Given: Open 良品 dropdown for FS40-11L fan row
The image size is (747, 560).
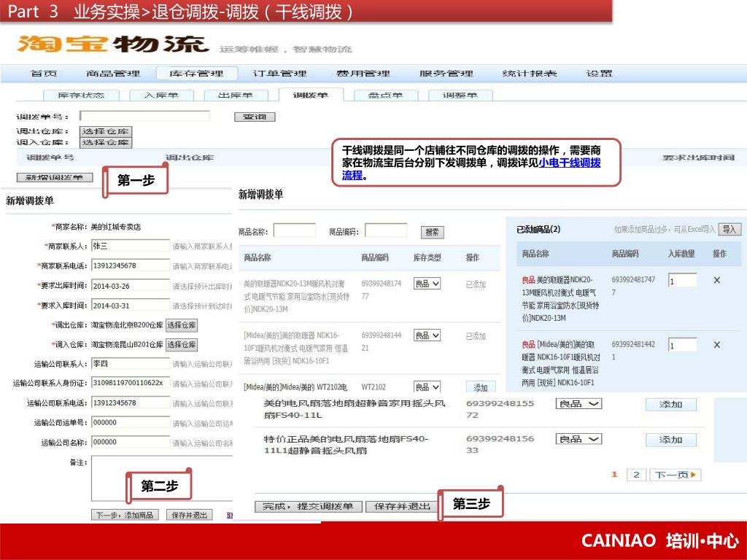Looking at the screenshot, I should [x=578, y=404].
